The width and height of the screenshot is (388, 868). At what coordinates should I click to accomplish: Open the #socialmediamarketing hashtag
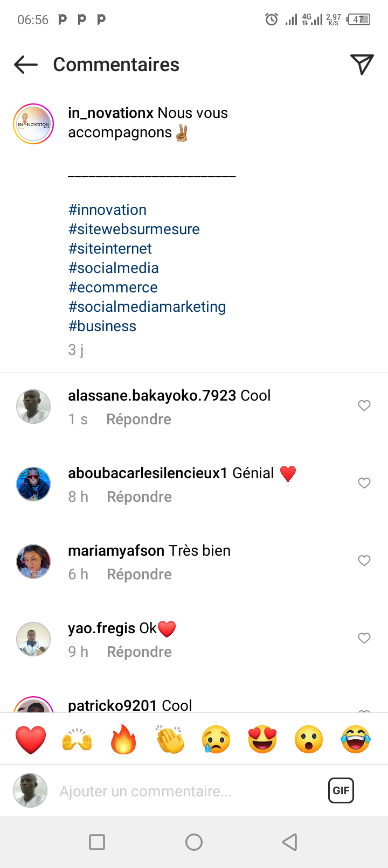pyautogui.click(x=147, y=307)
